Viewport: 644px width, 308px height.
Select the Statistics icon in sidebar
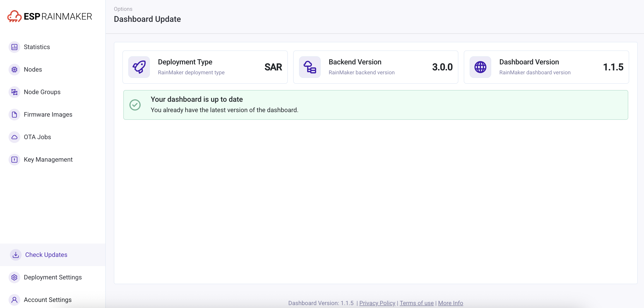[x=14, y=47]
